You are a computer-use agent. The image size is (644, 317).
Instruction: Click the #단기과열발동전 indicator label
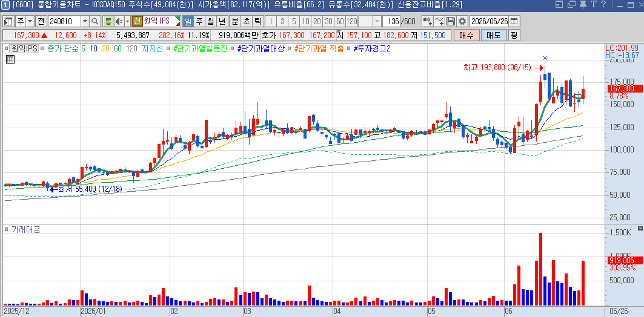(199, 48)
